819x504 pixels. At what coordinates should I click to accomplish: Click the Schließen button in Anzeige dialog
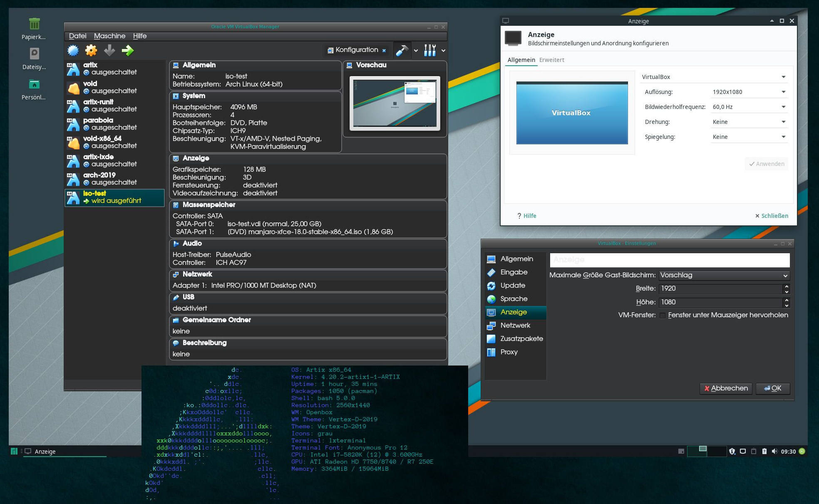[772, 216]
